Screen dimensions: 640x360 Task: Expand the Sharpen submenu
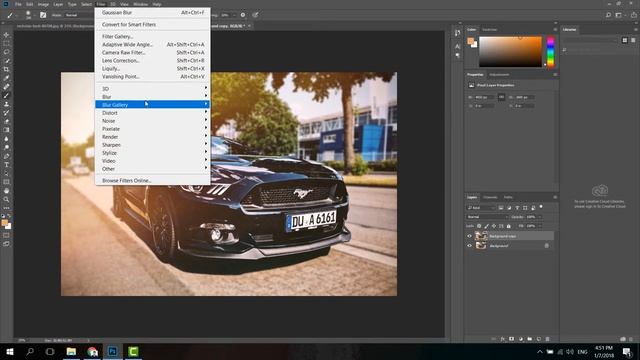[152, 145]
